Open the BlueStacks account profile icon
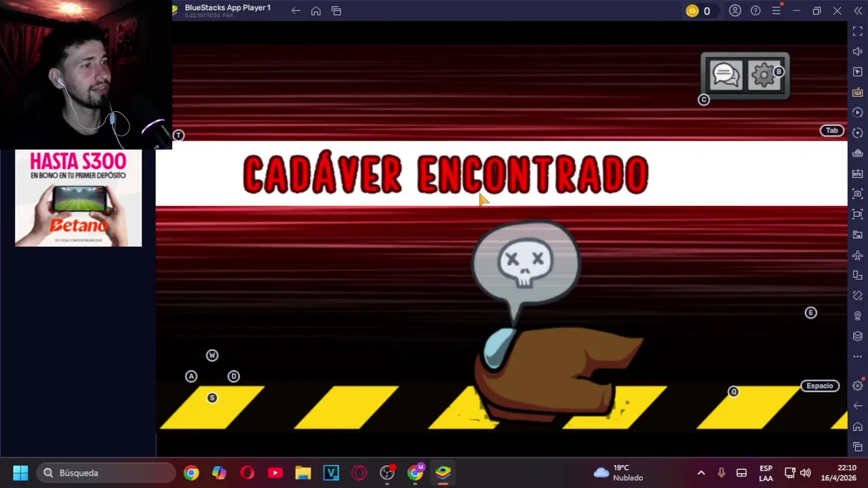The width and height of the screenshot is (868, 488). [x=735, y=11]
